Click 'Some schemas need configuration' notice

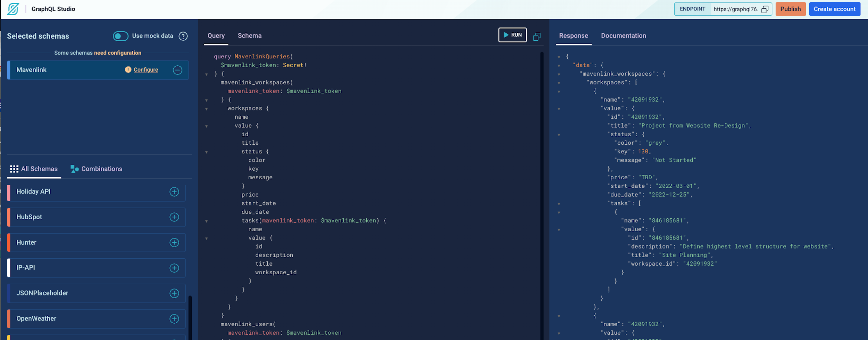point(98,53)
